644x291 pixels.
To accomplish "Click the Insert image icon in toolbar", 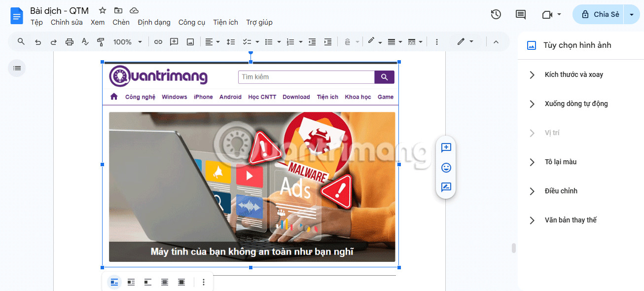I will (x=190, y=41).
